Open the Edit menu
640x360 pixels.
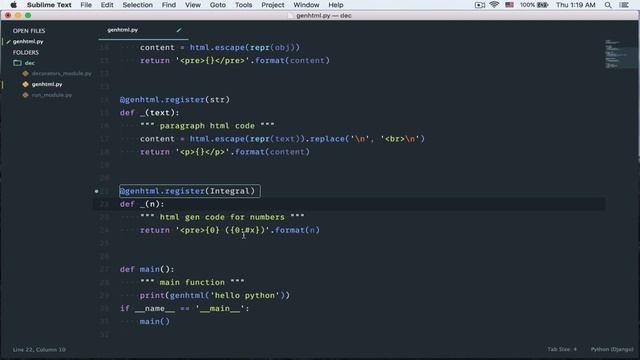click(107, 5)
